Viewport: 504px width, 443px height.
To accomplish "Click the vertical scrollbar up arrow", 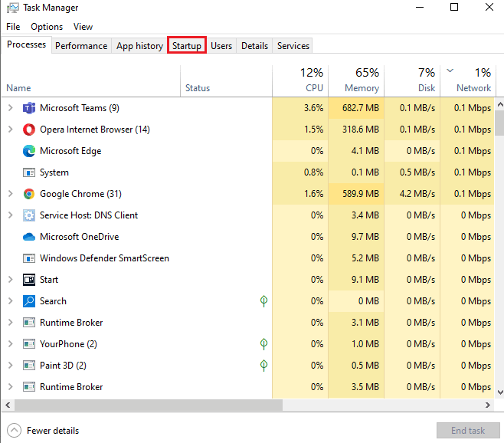I will click(x=500, y=104).
